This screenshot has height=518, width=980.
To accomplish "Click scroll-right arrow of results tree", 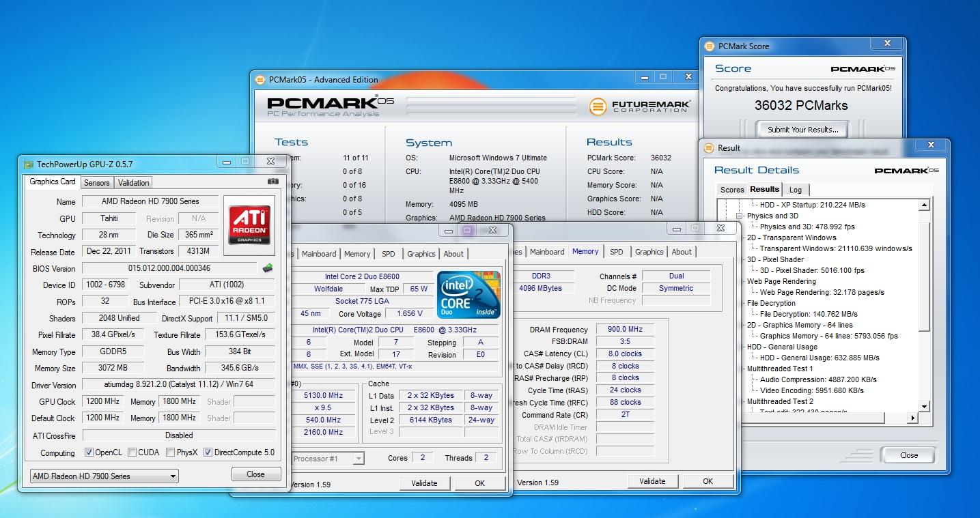I will (914, 418).
